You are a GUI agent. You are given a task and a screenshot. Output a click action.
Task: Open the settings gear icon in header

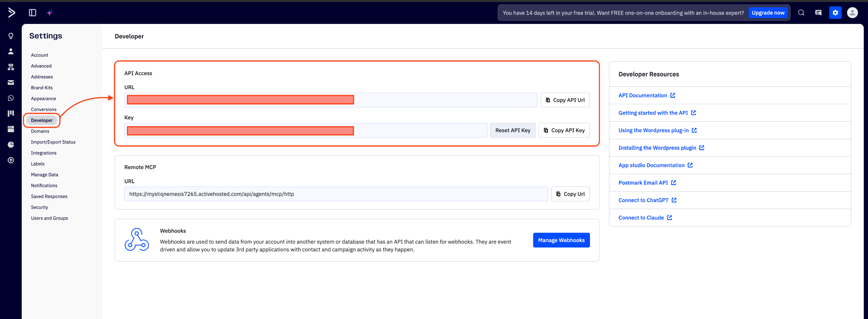835,13
